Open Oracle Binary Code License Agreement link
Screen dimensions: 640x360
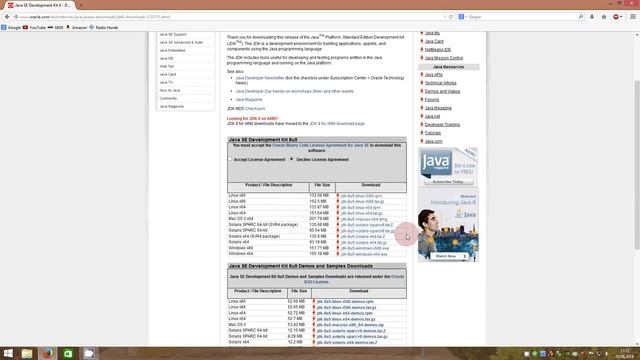click(320, 145)
